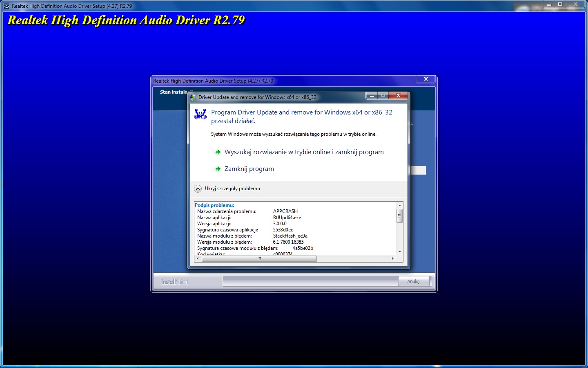Minimize the Driver Update crash dialog
The height and width of the screenshot is (368, 588).
click(372, 95)
